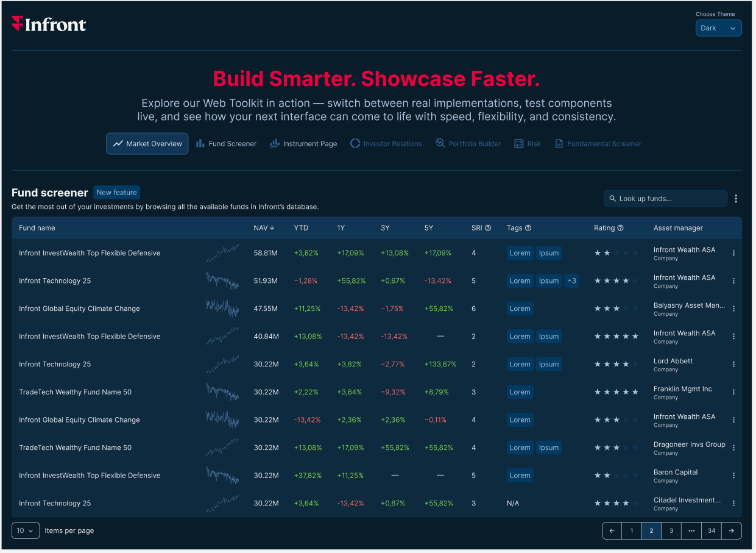Click the Rating help question icon
The width and height of the screenshot is (756, 553).
pos(620,228)
